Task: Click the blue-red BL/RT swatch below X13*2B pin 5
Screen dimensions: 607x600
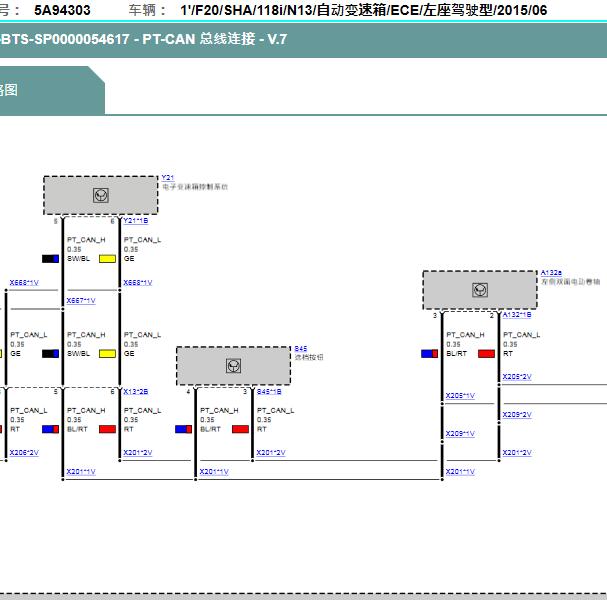Action: [50, 429]
